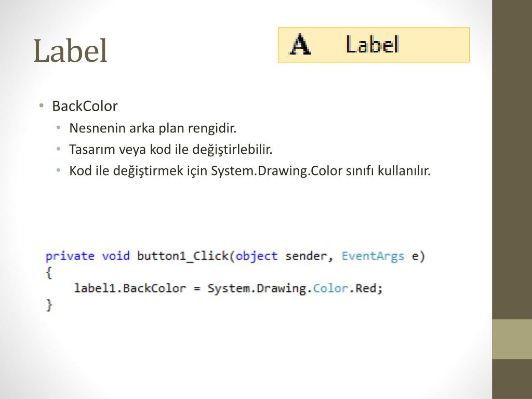Viewport: 532px width, 399px height.
Task: Click the Red value in code
Action: [366, 288]
